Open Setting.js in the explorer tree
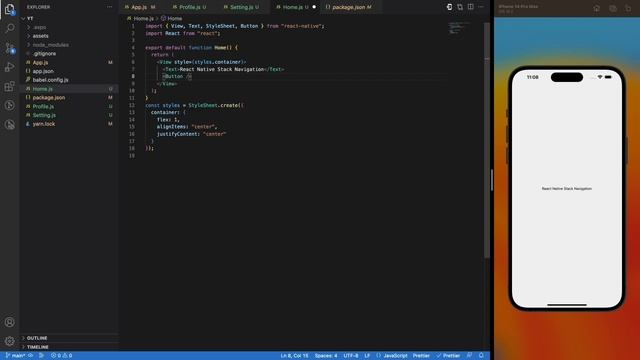Image resolution: width=640 pixels, height=360 pixels. [x=44, y=115]
